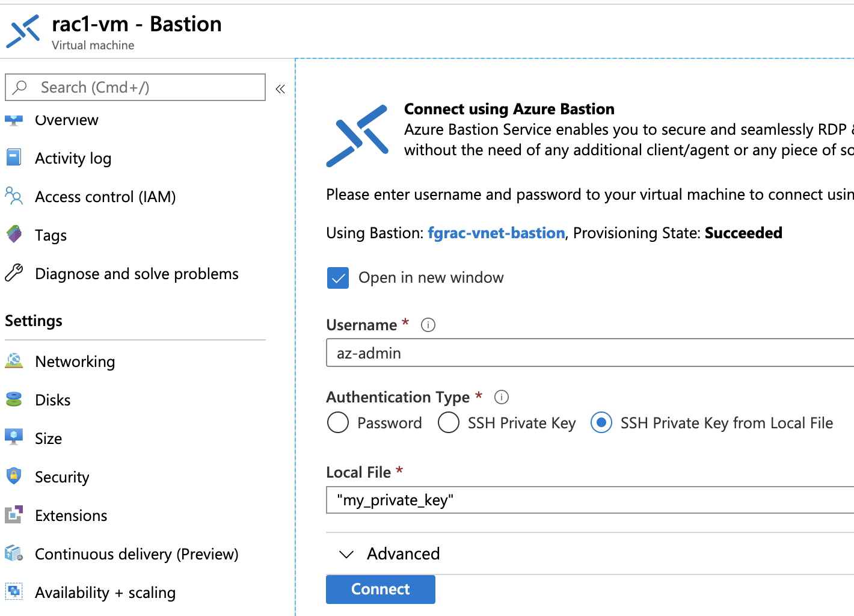854x616 pixels.
Task: Select SSH Private Key authentication
Action: 449,423
